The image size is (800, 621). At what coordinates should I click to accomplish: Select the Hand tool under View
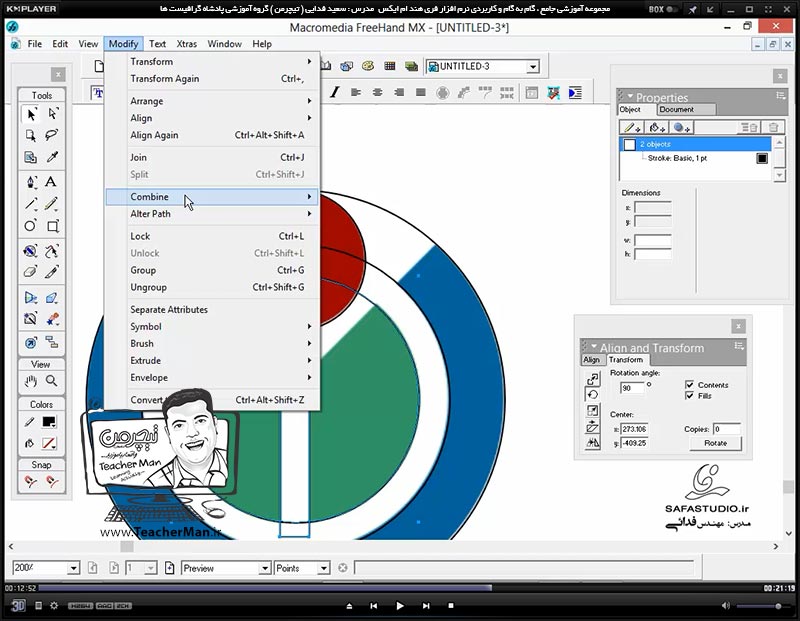click(31, 381)
